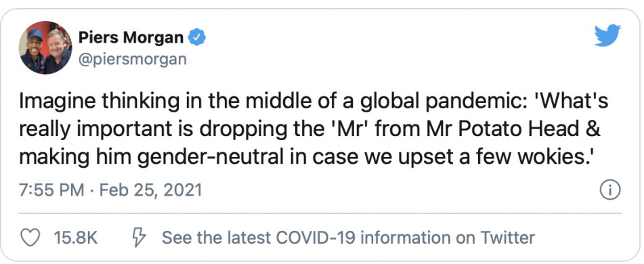Image resolution: width=644 pixels, height=264 pixels.
Task: Click the blue Twitter bird logo
Action: (x=608, y=35)
